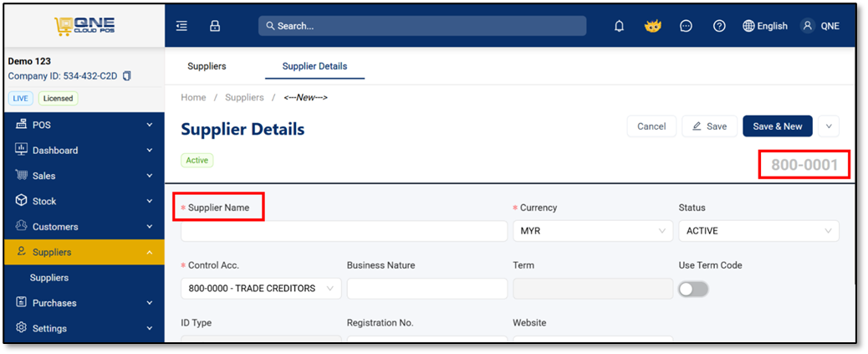Viewport: 868px width, 354px height.
Task: Toggle the Use Term Code switch
Action: tap(693, 289)
